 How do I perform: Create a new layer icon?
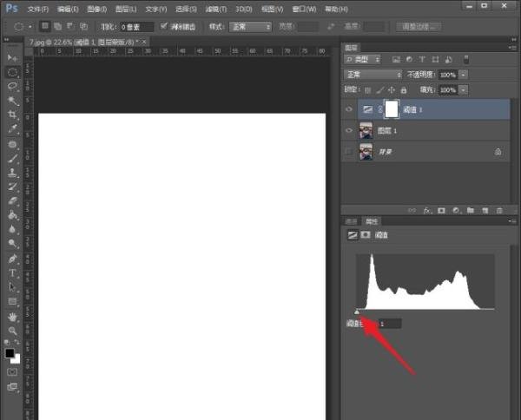coord(485,210)
